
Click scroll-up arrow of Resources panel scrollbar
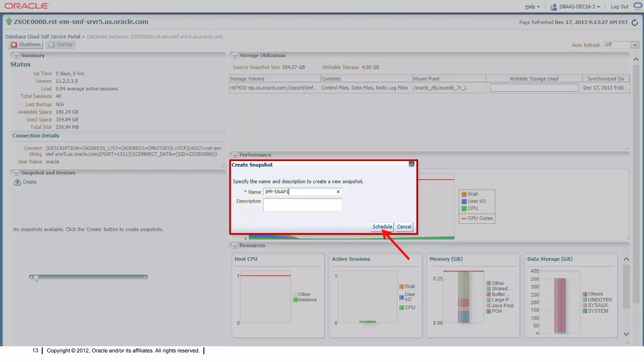626,259
